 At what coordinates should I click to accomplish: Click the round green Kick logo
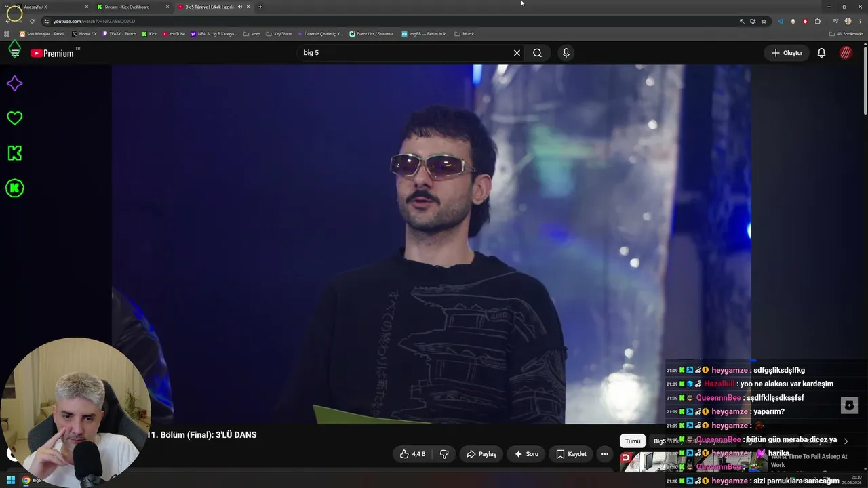point(14,188)
